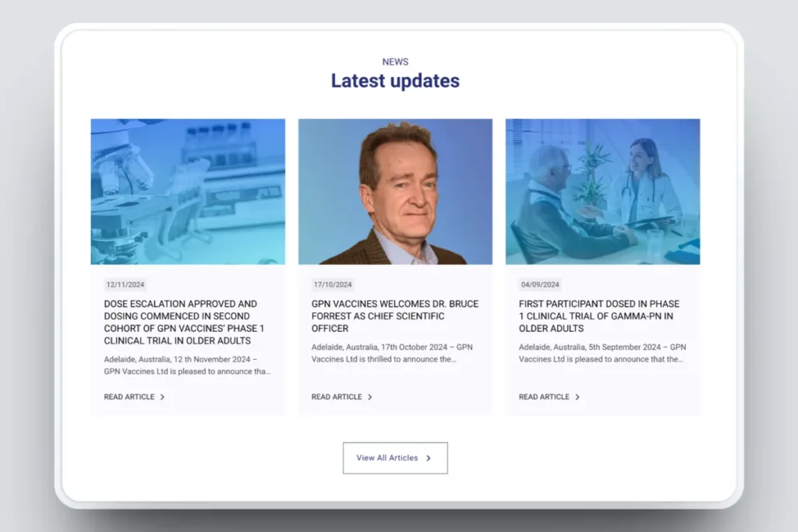
Task: Click the portrait photo of Dr. Bruce Forrest
Action: (395, 192)
